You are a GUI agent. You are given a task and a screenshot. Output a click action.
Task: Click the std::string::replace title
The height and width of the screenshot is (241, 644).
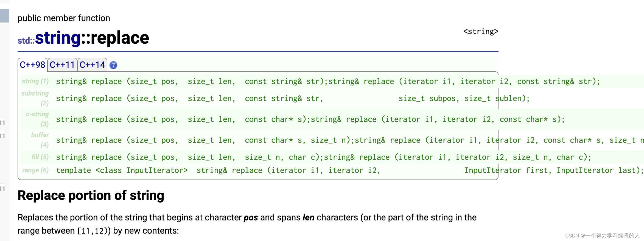83,38
